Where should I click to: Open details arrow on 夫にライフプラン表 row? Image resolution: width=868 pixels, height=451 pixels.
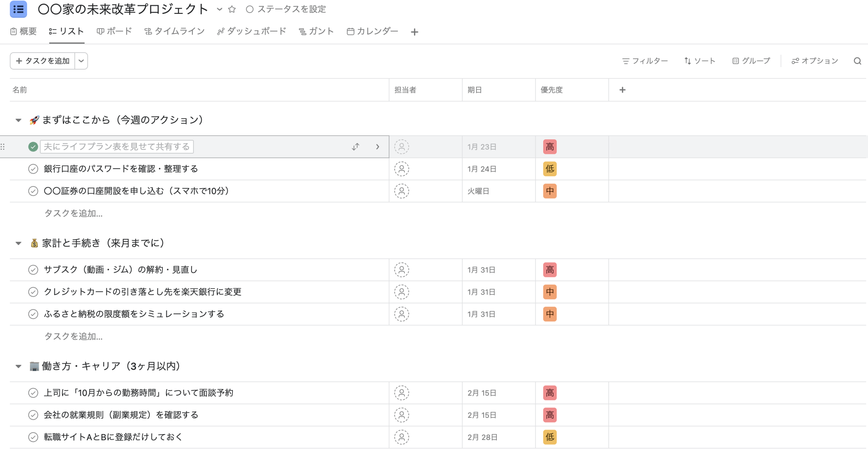click(x=377, y=147)
